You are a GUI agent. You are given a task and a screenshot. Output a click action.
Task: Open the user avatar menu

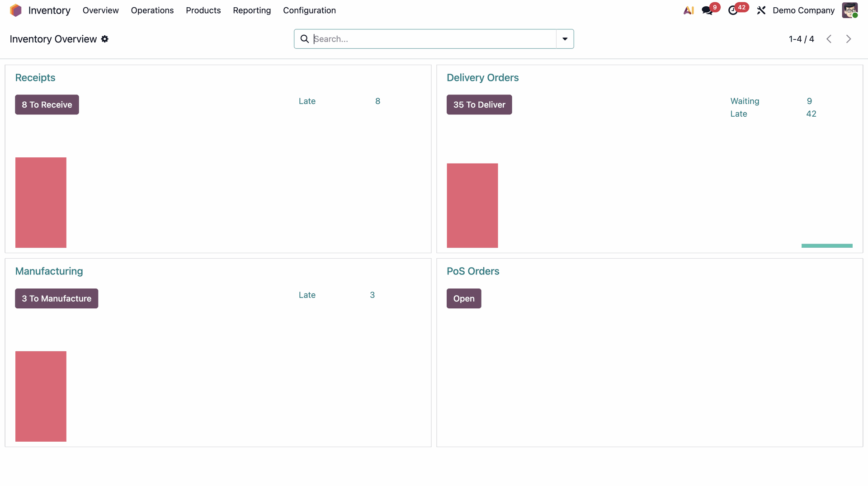click(x=850, y=10)
